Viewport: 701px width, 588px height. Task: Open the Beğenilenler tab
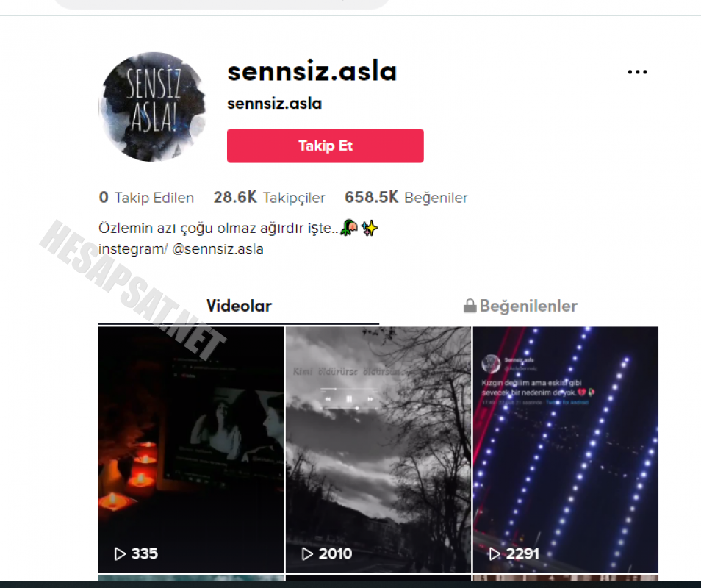(x=520, y=306)
